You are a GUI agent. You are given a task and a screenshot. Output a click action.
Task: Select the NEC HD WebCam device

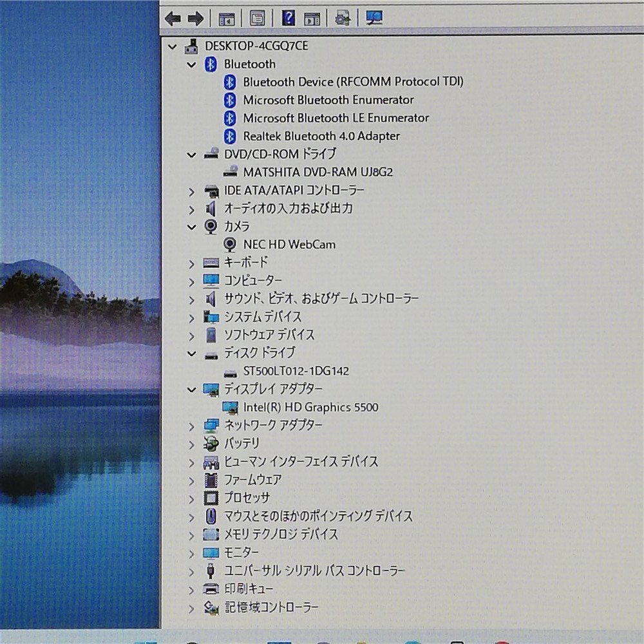289,245
